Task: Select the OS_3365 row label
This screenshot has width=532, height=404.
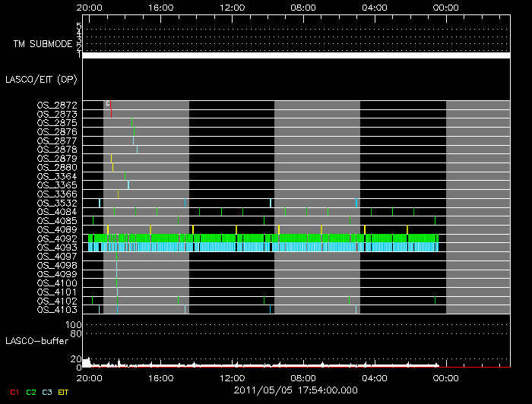Action: [57, 185]
